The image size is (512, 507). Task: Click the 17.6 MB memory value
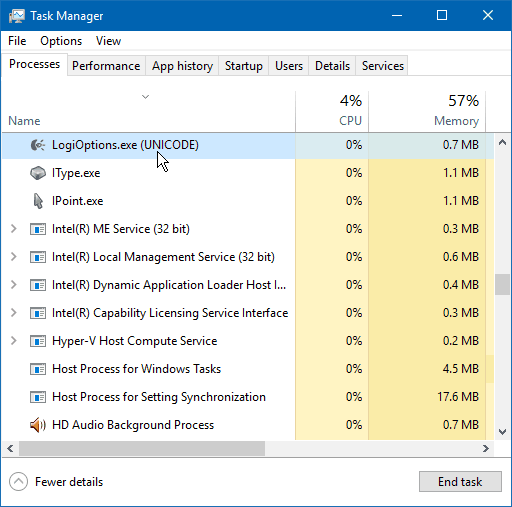click(458, 397)
